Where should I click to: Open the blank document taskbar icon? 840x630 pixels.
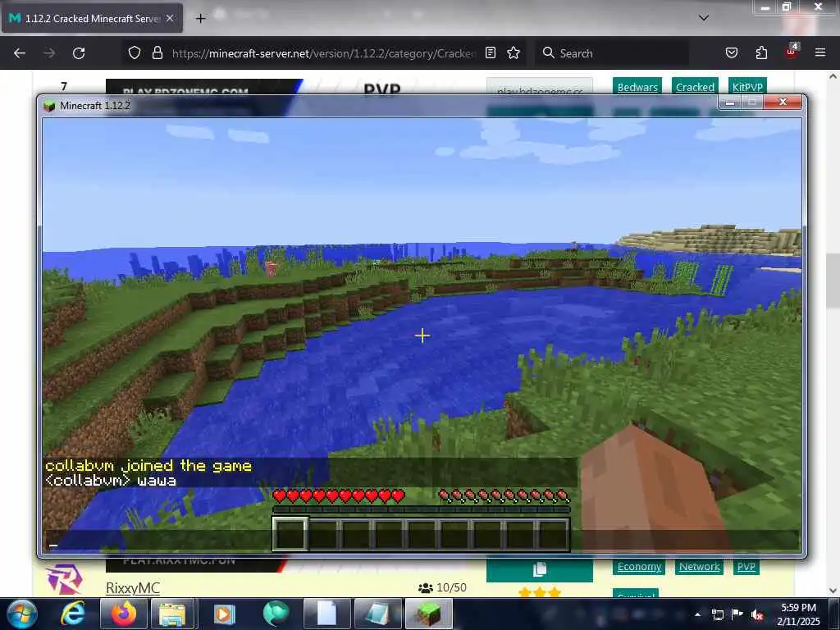326,614
